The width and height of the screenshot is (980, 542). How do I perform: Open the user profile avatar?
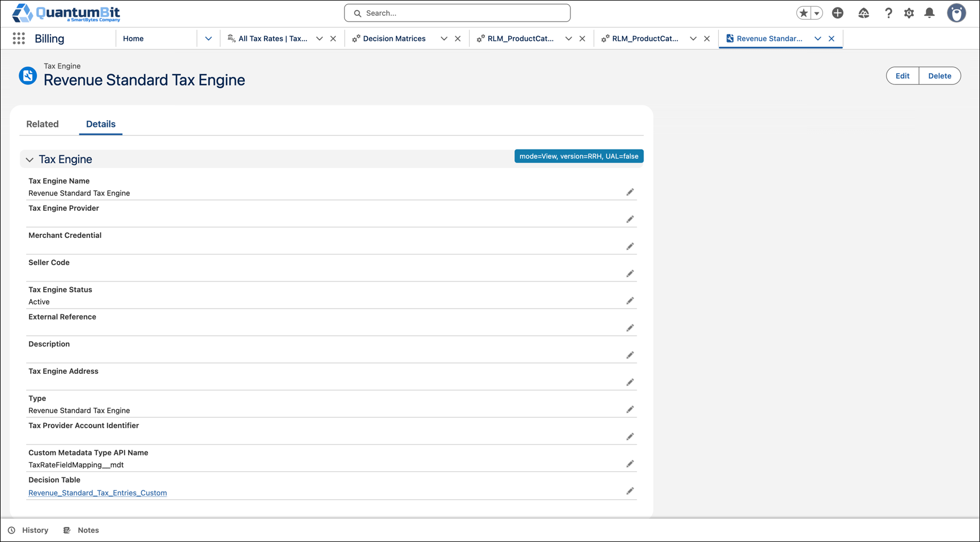pos(957,13)
